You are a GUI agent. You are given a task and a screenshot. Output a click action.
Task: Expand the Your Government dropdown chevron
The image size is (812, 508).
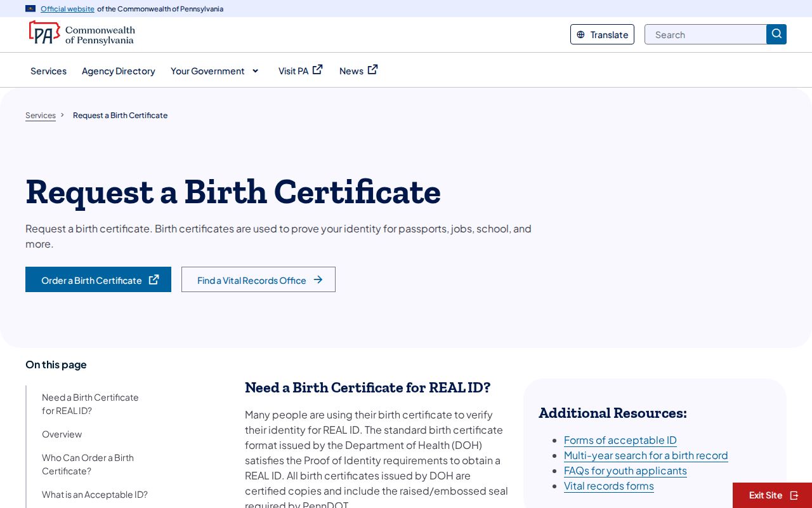255,70
